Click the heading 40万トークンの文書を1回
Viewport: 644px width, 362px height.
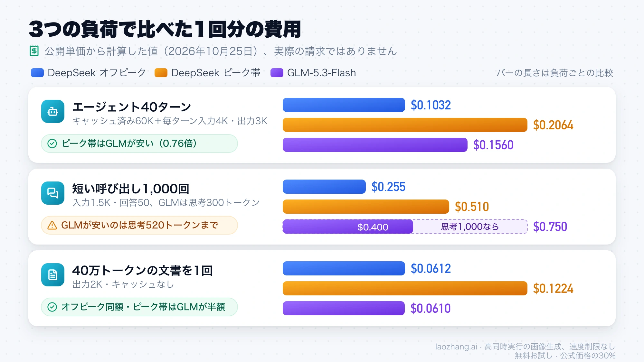(x=143, y=270)
